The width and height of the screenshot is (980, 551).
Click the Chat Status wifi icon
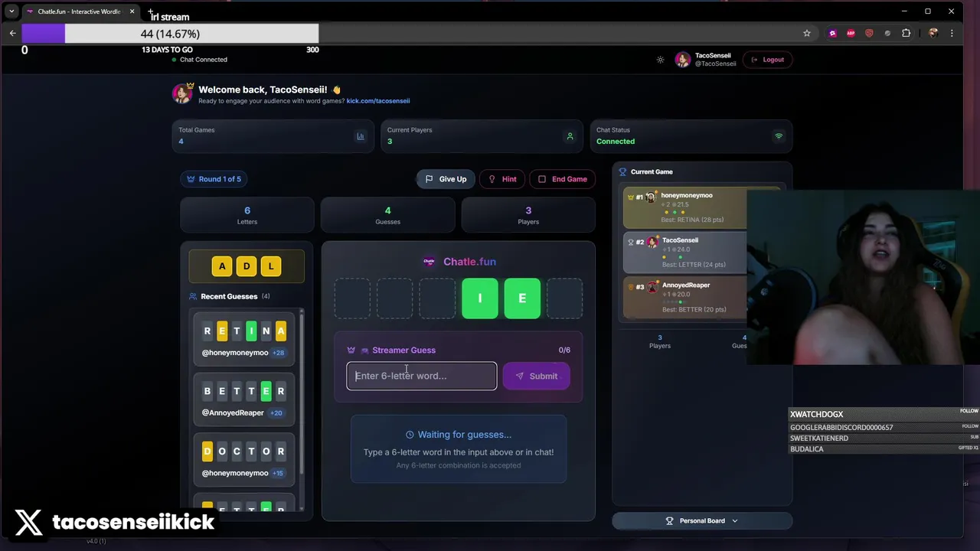point(779,136)
